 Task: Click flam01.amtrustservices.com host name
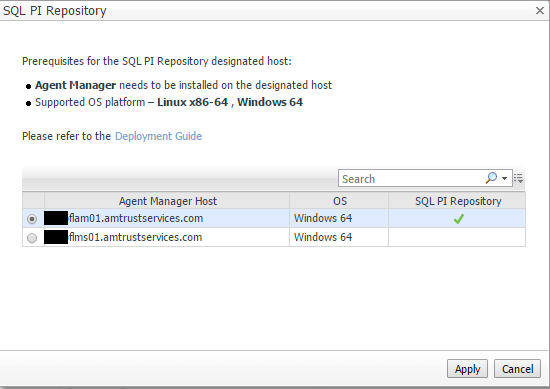pos(136,218)
